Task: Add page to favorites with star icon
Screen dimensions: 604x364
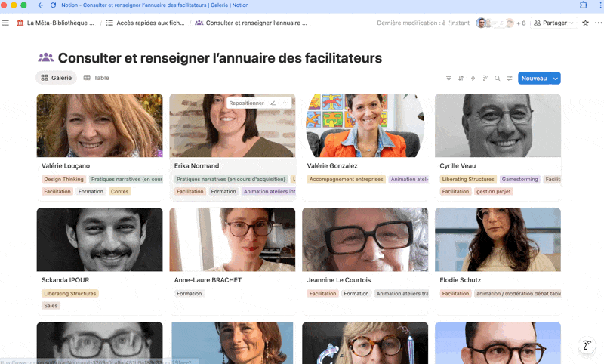Action: (585, 23)
